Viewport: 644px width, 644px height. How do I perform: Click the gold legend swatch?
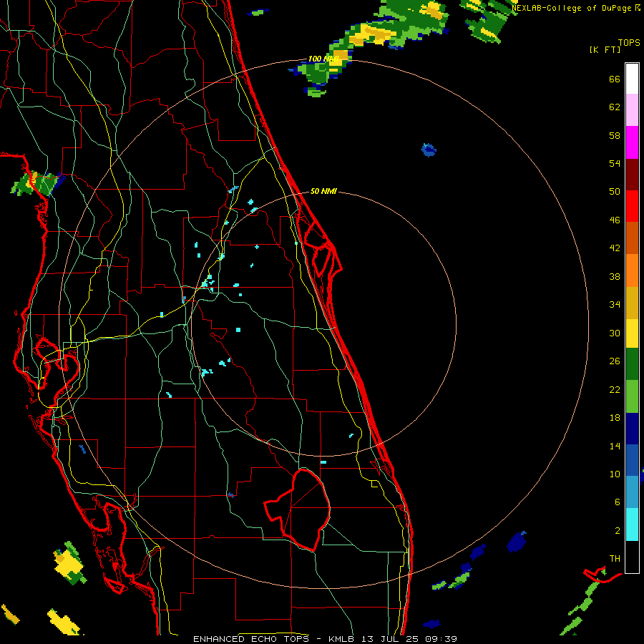pyautogui.click(x=632, y=303)
